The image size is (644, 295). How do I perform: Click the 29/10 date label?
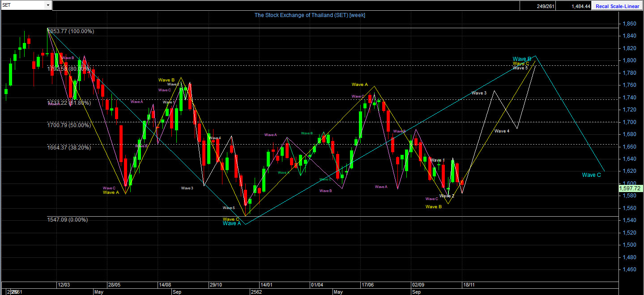tap(216, 285)
